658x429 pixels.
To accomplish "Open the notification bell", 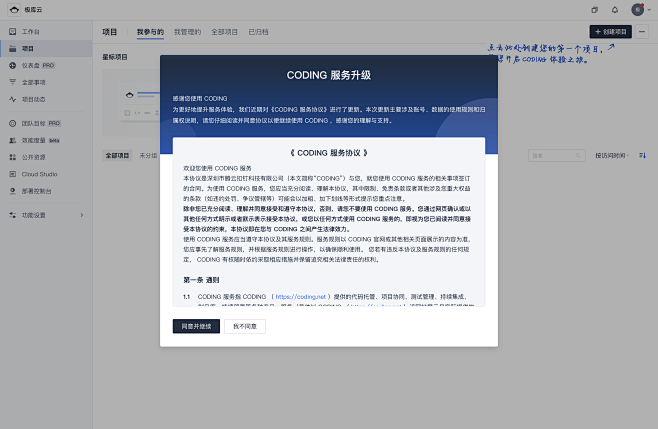I will tap(615, 10).
